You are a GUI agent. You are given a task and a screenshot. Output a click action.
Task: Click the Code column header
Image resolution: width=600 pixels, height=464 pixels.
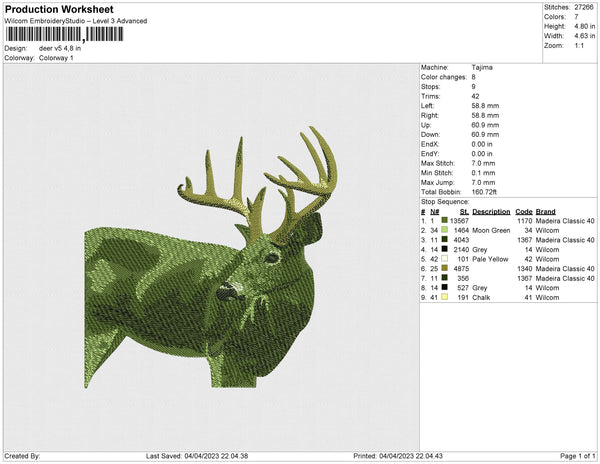pos(523,211)
